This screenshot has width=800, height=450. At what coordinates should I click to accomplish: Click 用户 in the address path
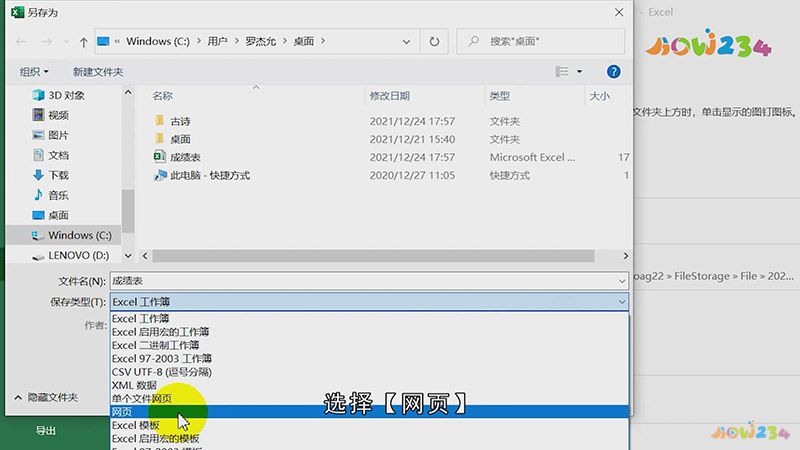click(x=217, y=41)
